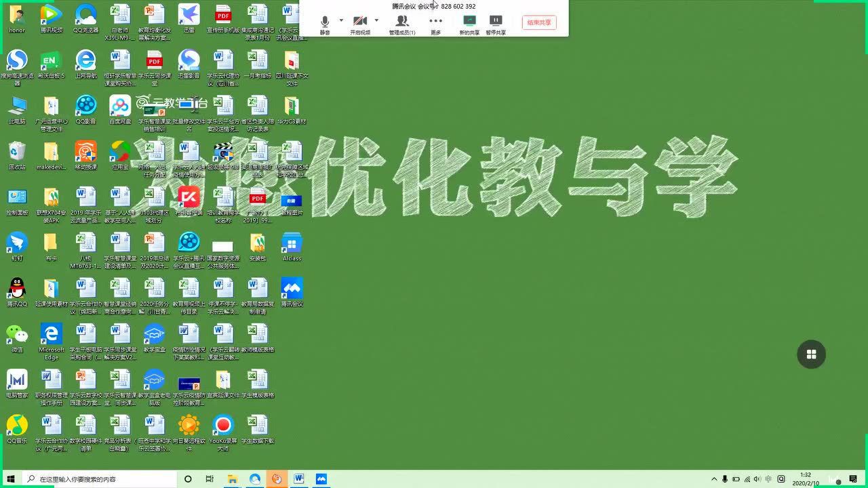This screenshot has width=868, height=488.
Task: Open Baidu Netdisk (百度网盘) icon
Action: [x=120, y=110]
